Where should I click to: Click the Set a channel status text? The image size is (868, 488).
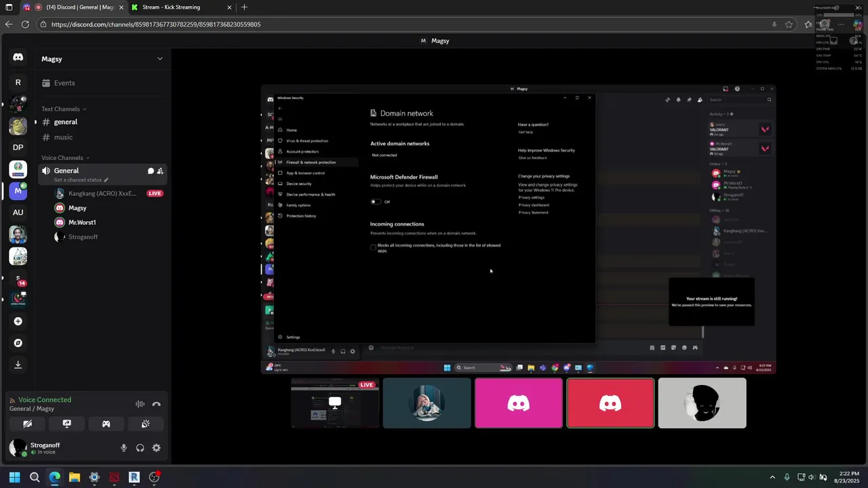tap(77, 180)
